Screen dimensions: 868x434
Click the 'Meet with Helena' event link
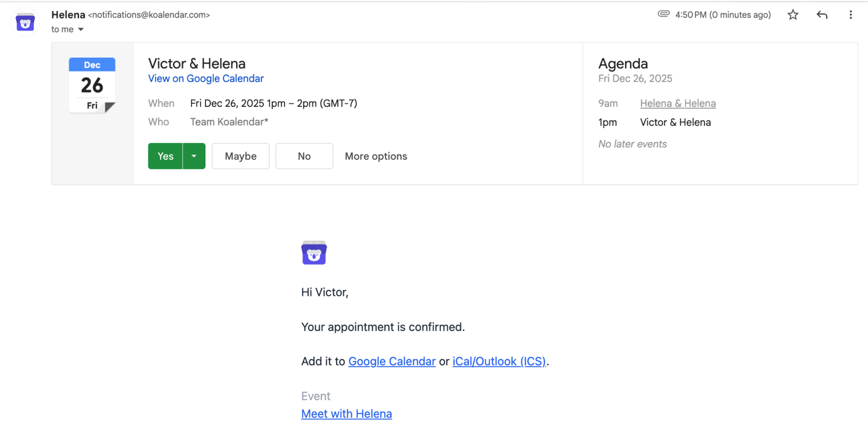point(346,414)
